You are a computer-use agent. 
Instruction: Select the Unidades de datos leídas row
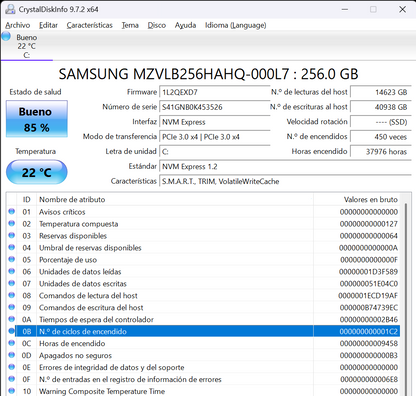click(203, 272)
